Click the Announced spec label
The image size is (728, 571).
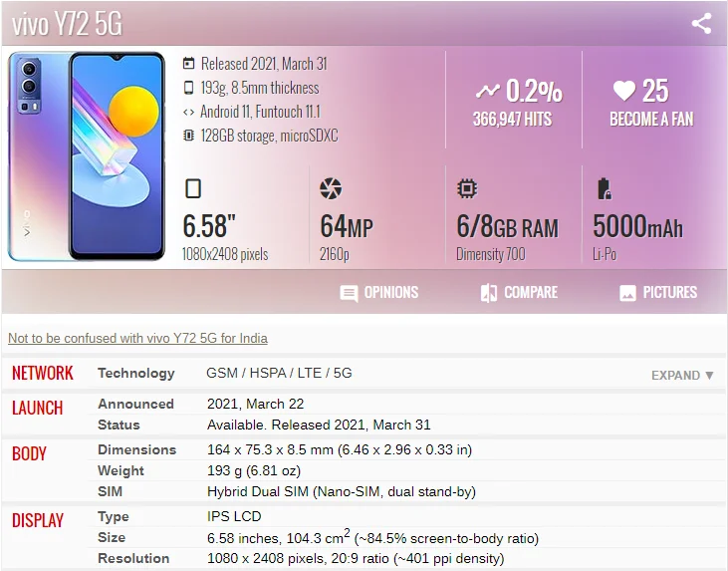pos(135,404)
